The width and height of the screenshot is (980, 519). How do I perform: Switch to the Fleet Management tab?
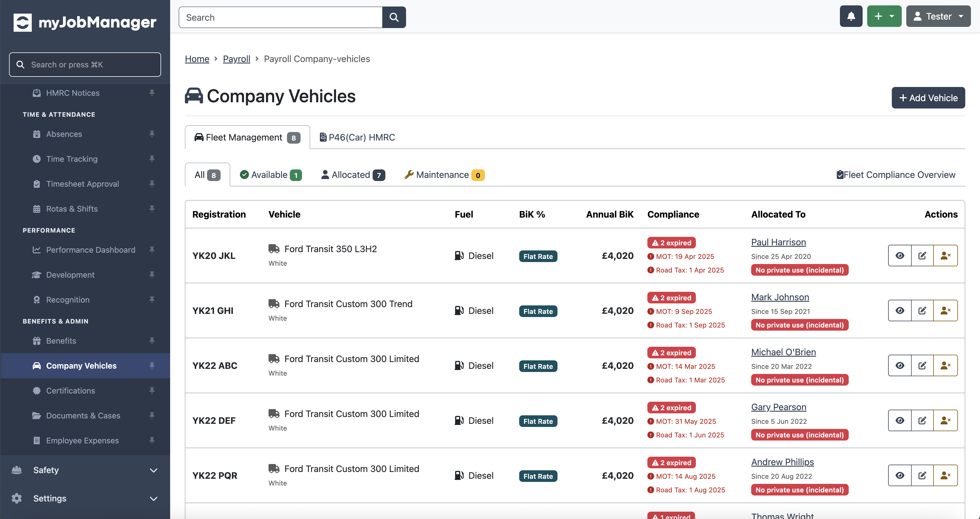[247, 137]
